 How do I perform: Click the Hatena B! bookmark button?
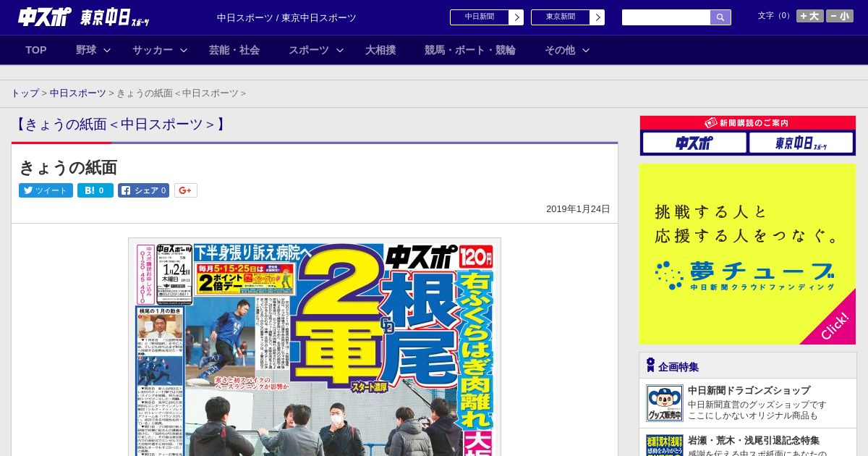(x=95, y=190)
